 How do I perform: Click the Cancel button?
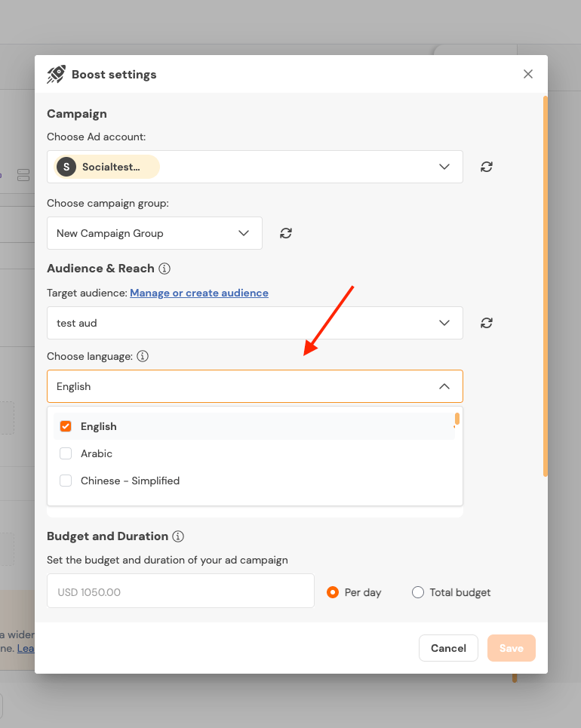coord(448,648)
